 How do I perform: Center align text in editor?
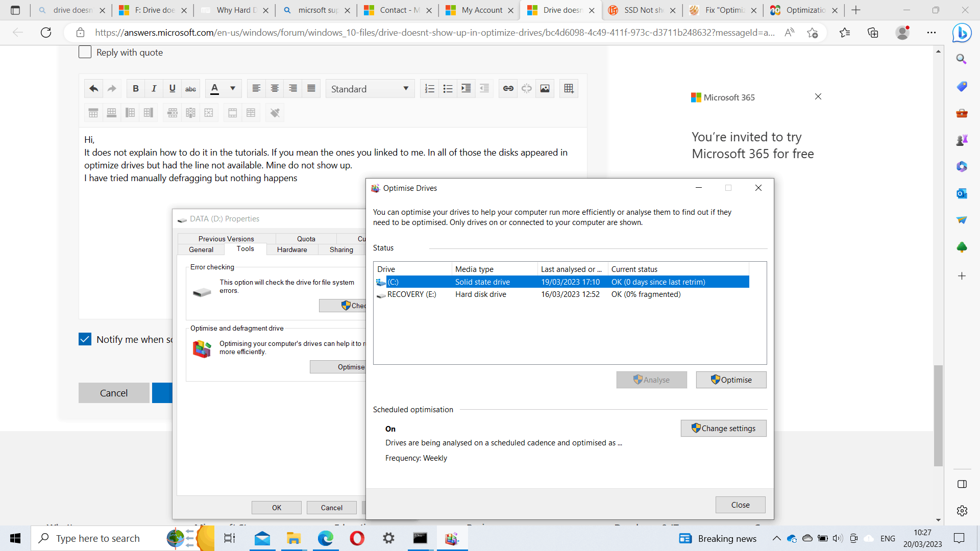[x=275, y=88]
